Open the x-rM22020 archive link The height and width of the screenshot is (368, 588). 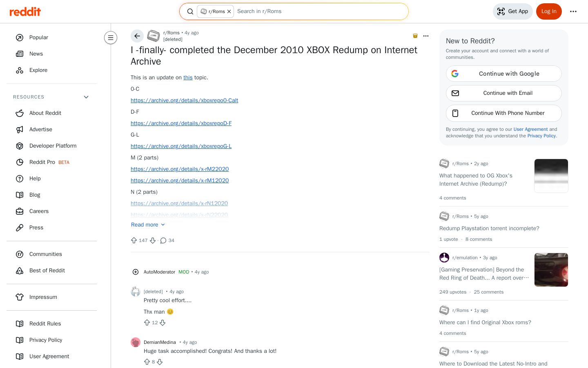[180, 169]
